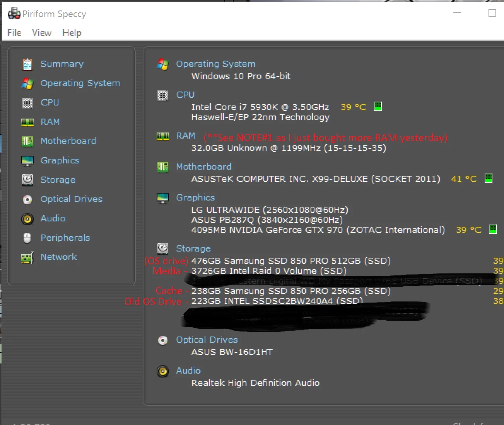504x425 pixels.
Task: Open the Help menu
Action: [72, 33]
